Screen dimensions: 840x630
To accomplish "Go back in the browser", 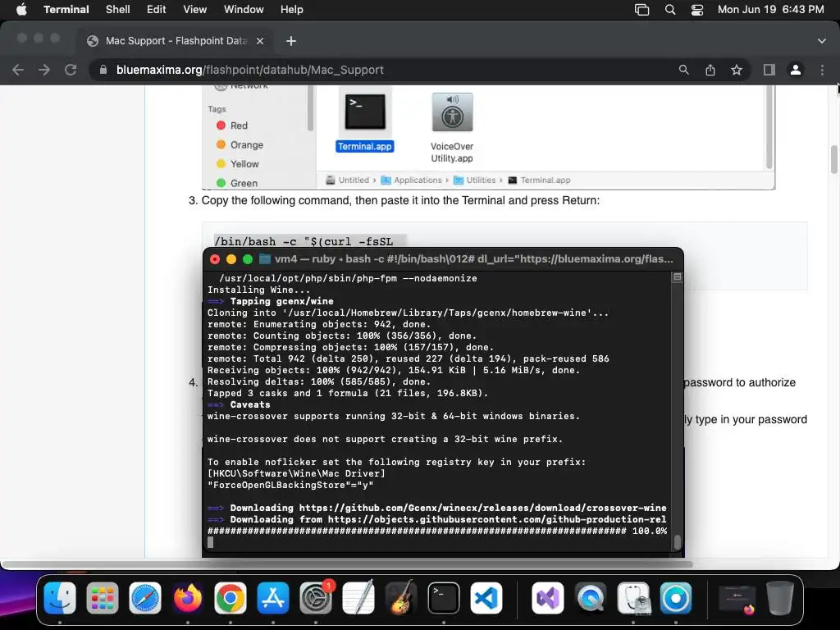I will tap(18, 70).
